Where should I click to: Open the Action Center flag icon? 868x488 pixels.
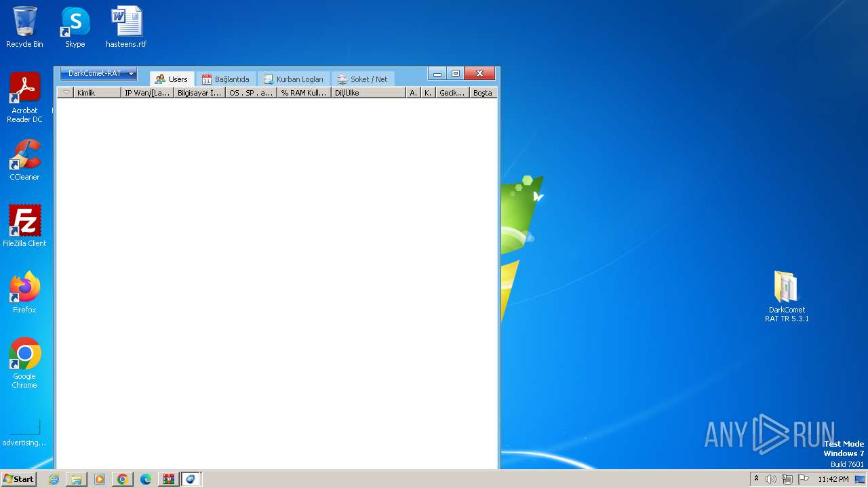(x=804, y=479)
